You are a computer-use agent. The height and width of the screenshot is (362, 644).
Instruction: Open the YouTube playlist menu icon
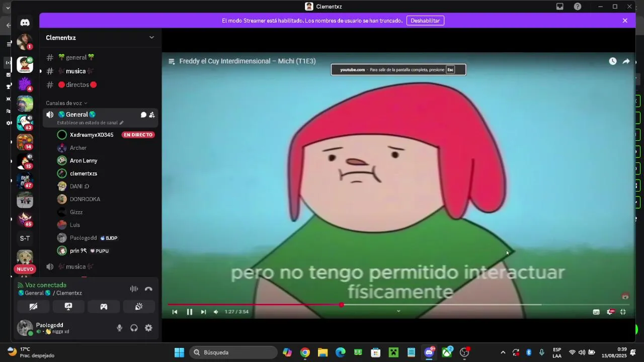tap(171, 61)
